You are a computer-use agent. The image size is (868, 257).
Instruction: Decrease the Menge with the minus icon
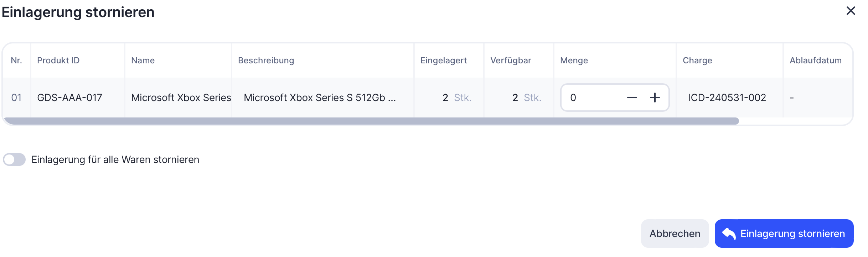(632, 98)
